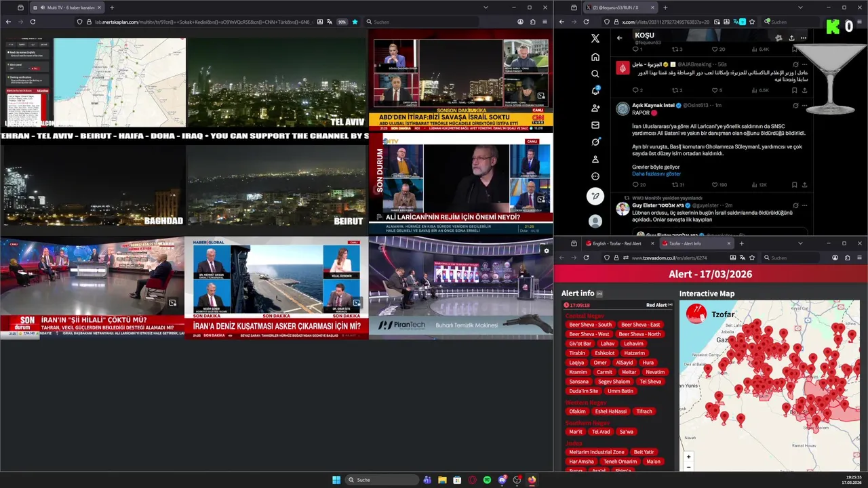Image resolution: width=868 pixels, height=488 pixels.
Task: Click the X logo in the sidebar
Action: tap(595, 39)
